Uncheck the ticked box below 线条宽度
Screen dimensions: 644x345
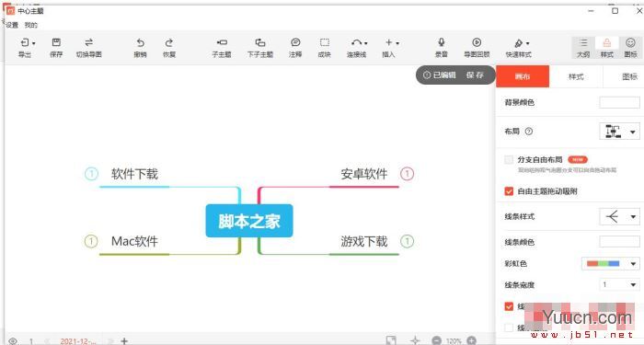coord(509,306)
